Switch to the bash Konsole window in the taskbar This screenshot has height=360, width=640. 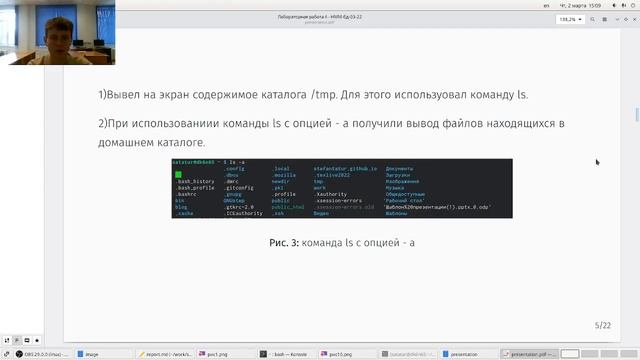point(286,354)
